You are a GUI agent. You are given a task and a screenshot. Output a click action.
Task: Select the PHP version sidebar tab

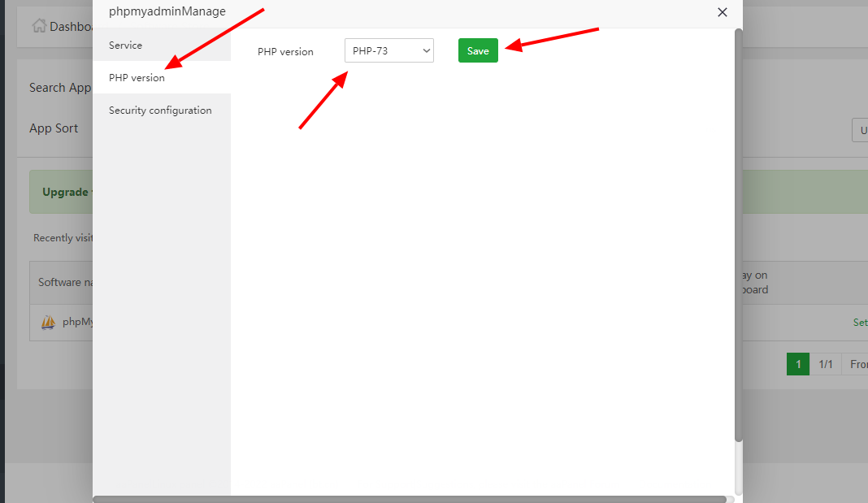(161, 77)
